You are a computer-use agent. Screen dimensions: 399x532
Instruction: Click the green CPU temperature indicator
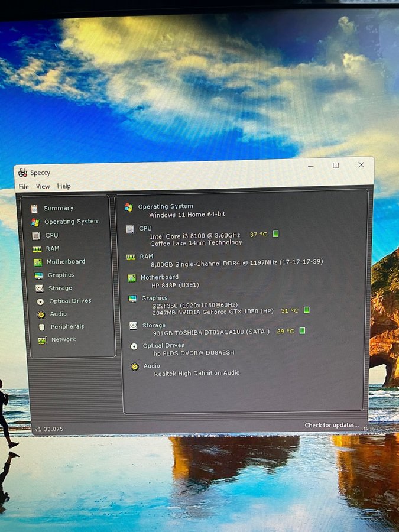click(x=275, y=234)
